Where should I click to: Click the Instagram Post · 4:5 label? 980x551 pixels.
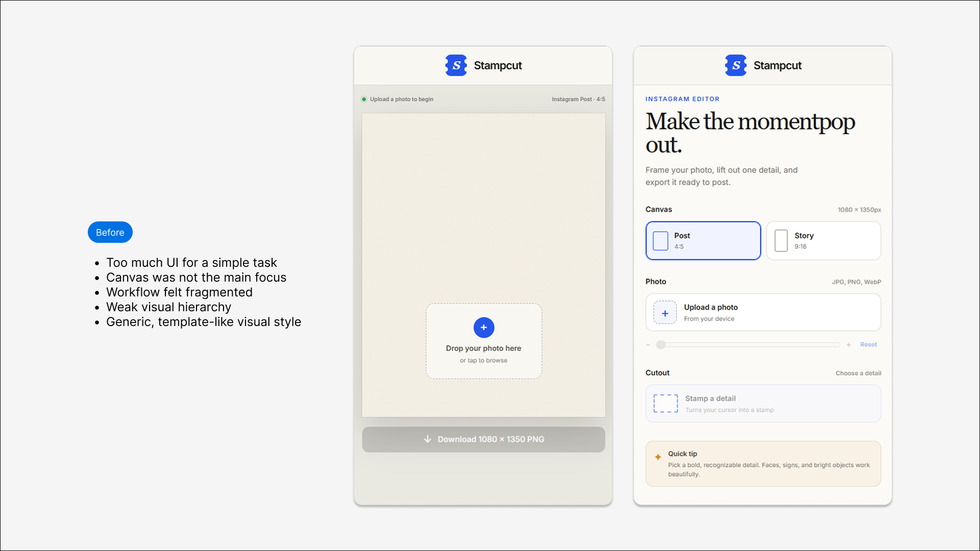pyautogui.click(x=578, y=99)
